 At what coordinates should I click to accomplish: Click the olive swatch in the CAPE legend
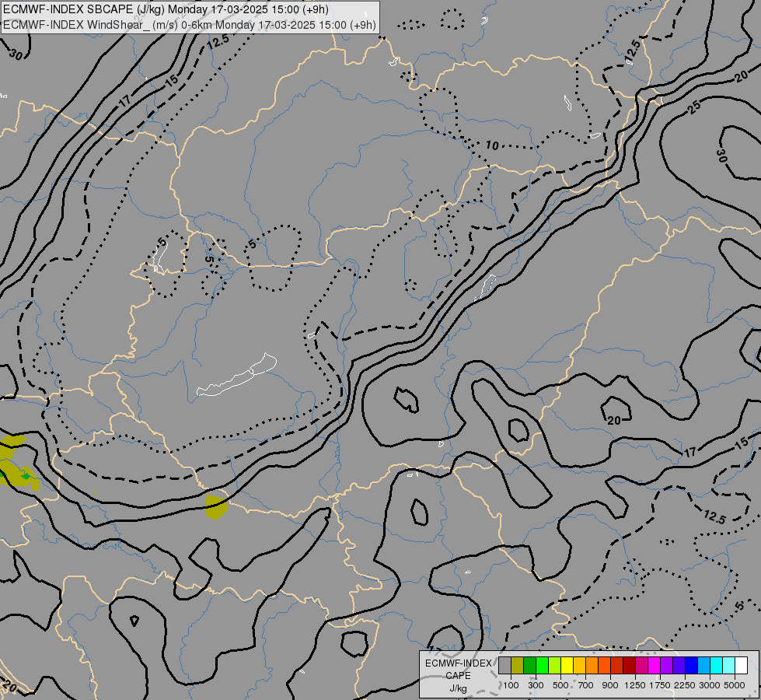(518, 666)
